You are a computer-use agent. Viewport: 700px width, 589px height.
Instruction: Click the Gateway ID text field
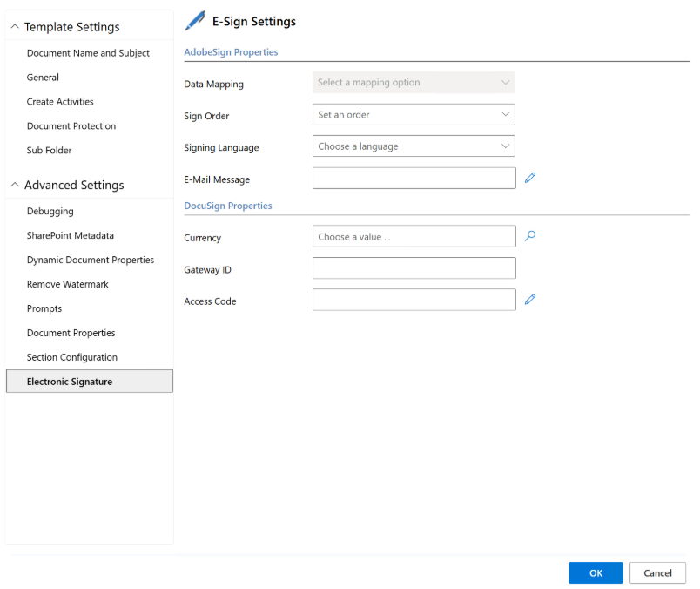tap(414, 268)
